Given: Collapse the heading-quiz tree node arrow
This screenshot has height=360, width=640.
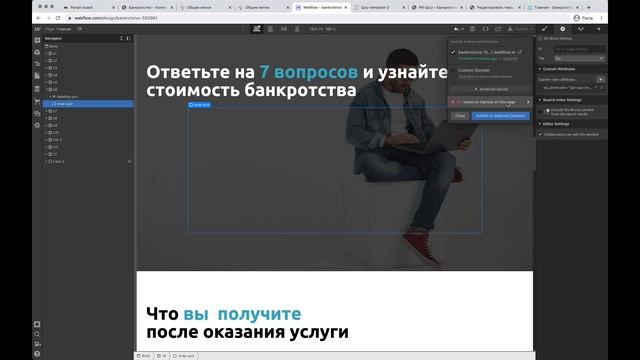Looking at the screenshot, I should [x=50, y=97].
